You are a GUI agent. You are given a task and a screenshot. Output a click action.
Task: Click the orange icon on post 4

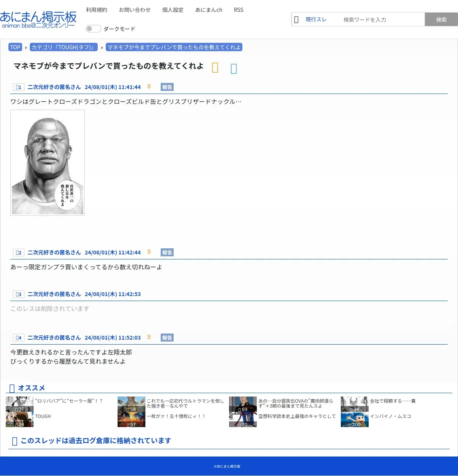[149, 337]
